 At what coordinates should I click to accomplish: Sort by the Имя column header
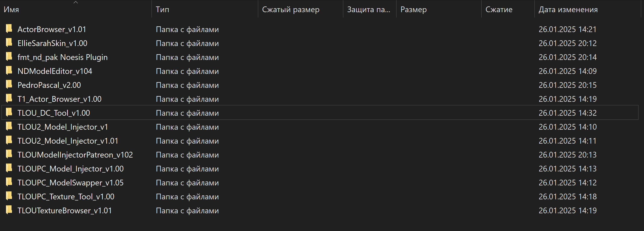point(12,10)
